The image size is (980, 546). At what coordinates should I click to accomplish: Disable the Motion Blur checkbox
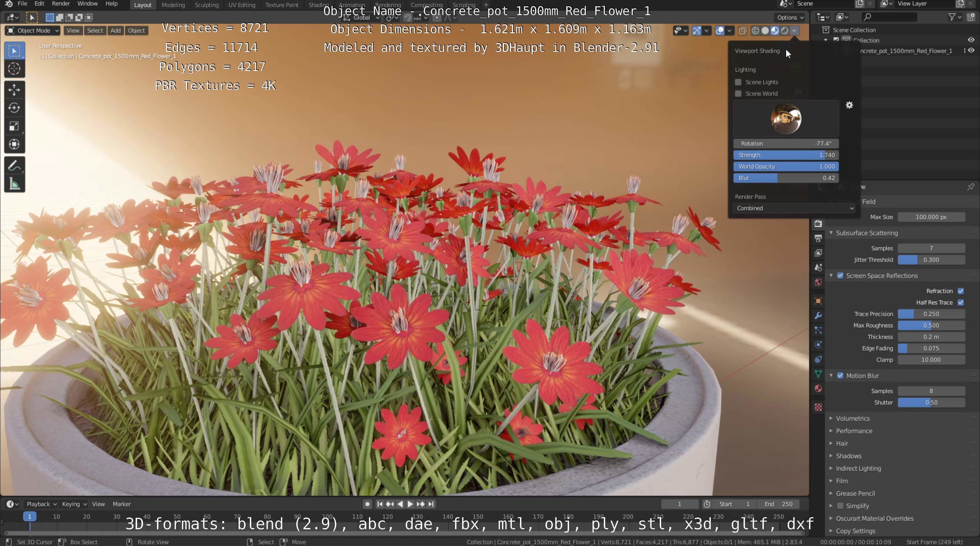click(840, 376)
